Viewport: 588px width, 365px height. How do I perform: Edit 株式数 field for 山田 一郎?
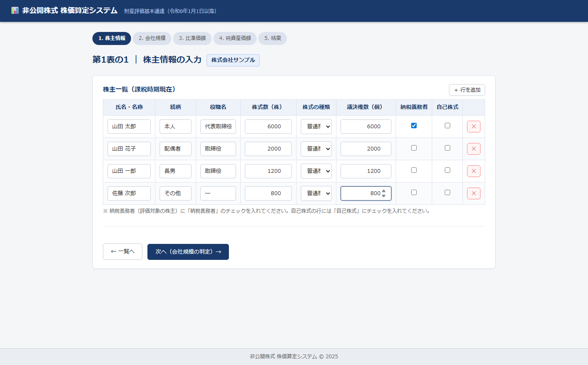point(268,171)
